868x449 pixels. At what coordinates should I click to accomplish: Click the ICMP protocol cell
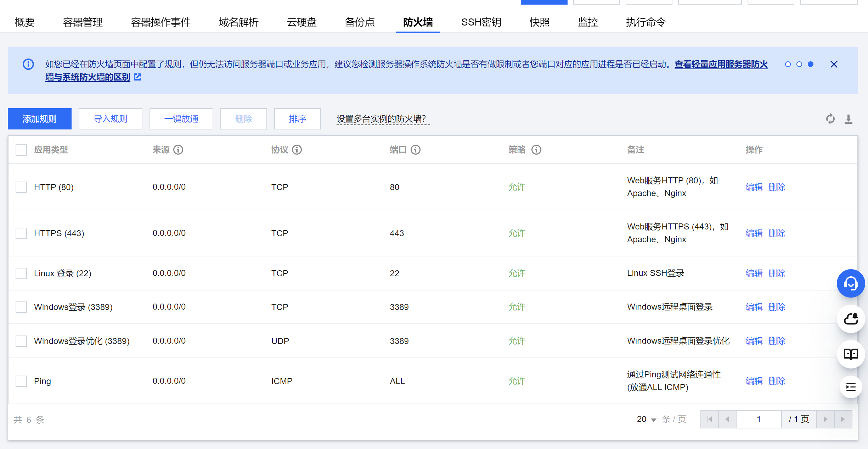[282, 381]
